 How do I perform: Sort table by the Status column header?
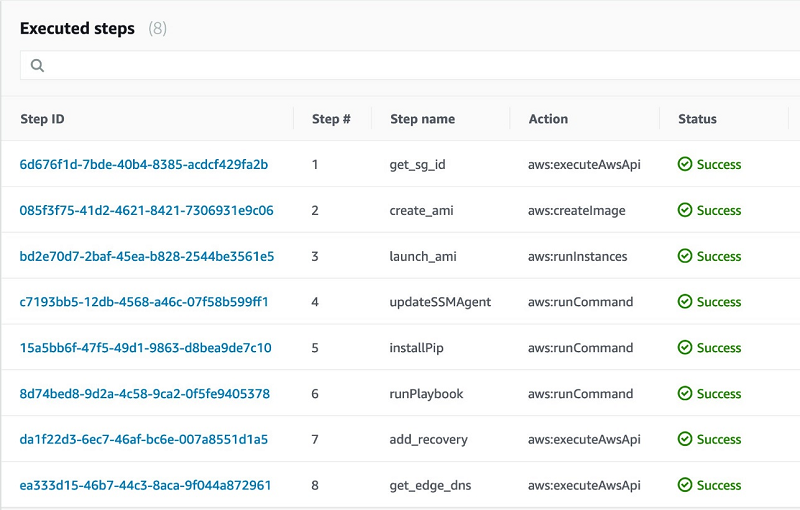(697, 119)
